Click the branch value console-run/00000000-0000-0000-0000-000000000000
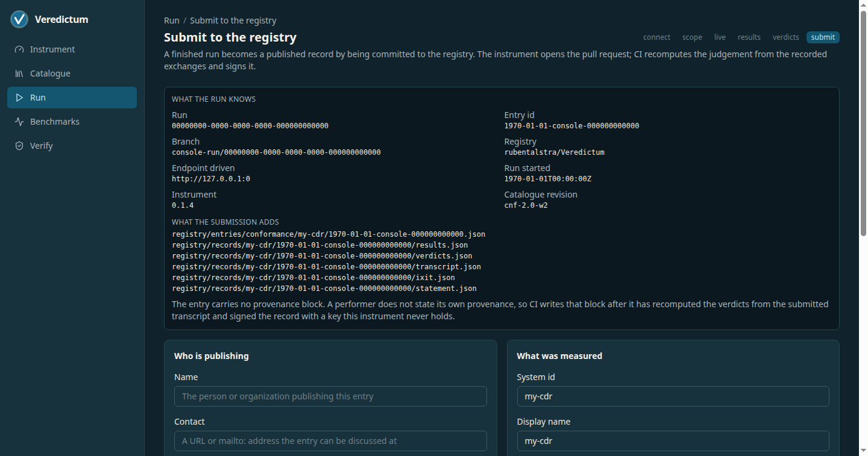This screenshot has width=868, height=456. [276, 152]
